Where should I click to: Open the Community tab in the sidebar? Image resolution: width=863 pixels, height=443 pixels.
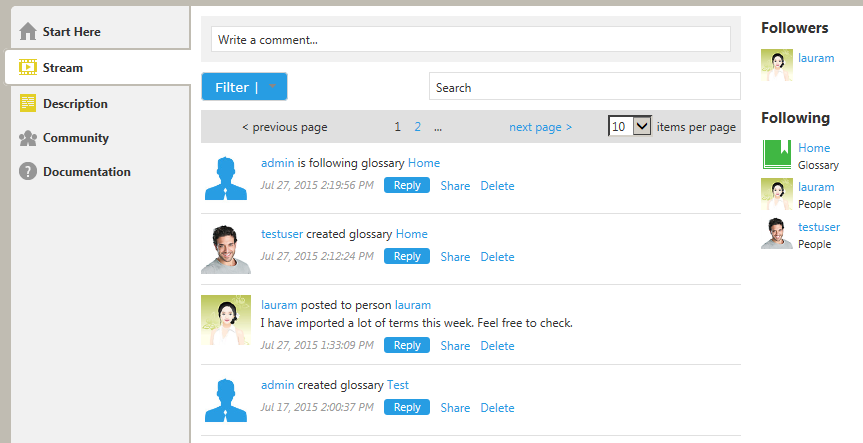[x=75, y=138]
